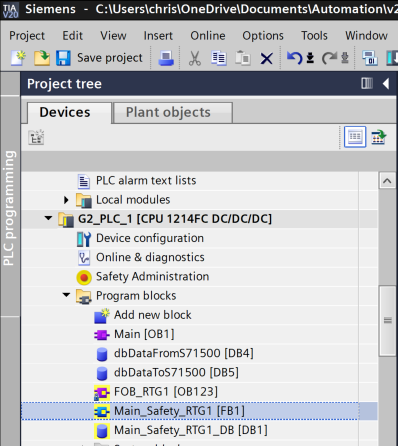Open the redo history dropdown arrow
398x446 pixels.
click(x=345, y=58)
